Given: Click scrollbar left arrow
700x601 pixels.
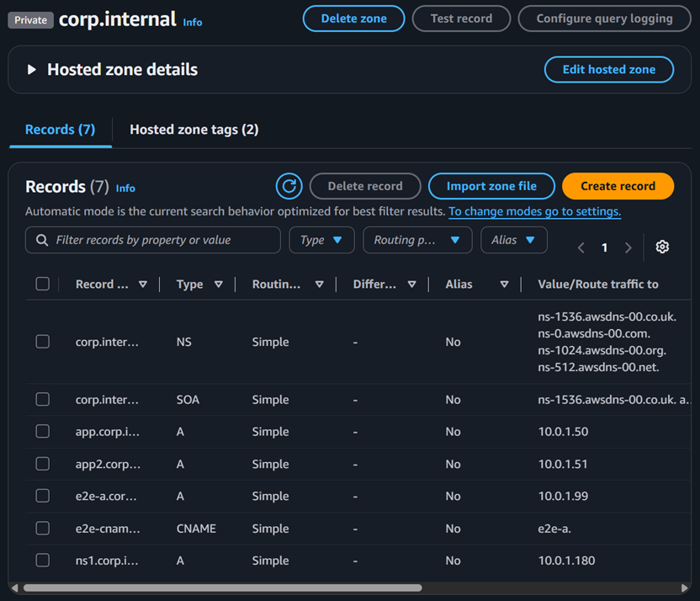Looking at the screenshot, I should pos(15,588).
